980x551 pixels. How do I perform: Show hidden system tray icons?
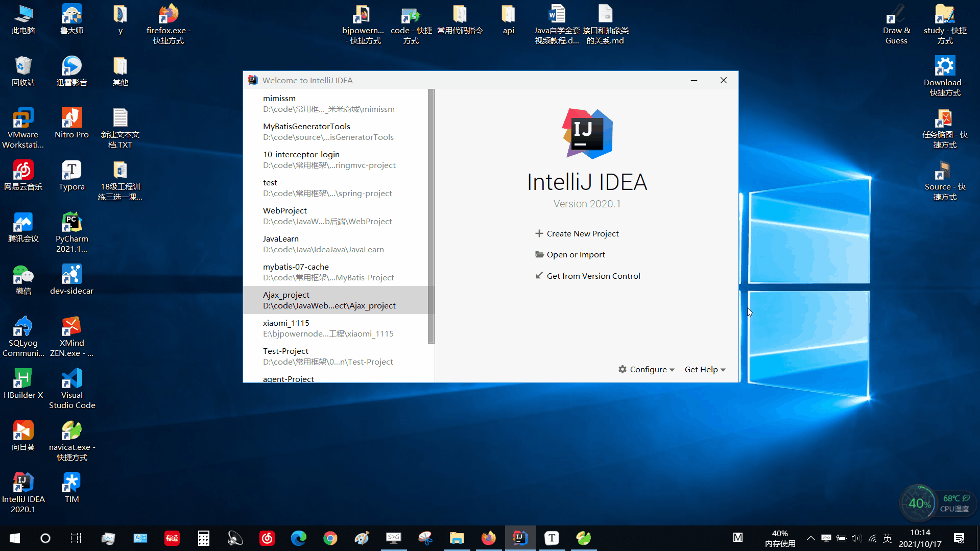click(810, 538)
